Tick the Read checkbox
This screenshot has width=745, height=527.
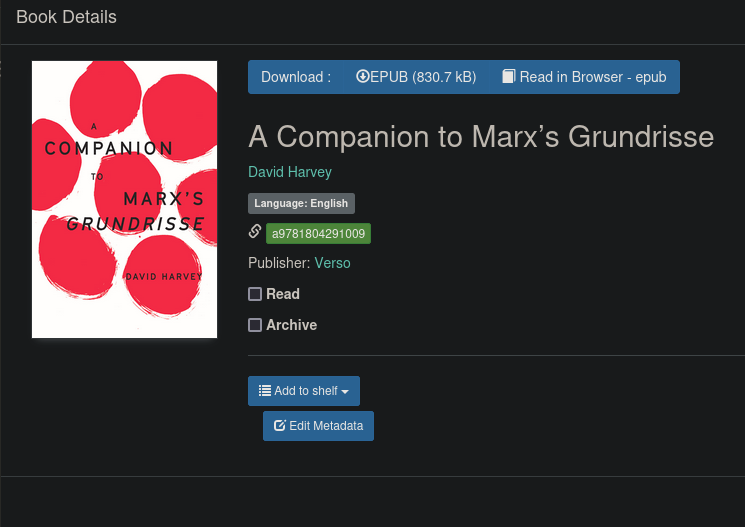pyautogui.click(x=255, y=294)
